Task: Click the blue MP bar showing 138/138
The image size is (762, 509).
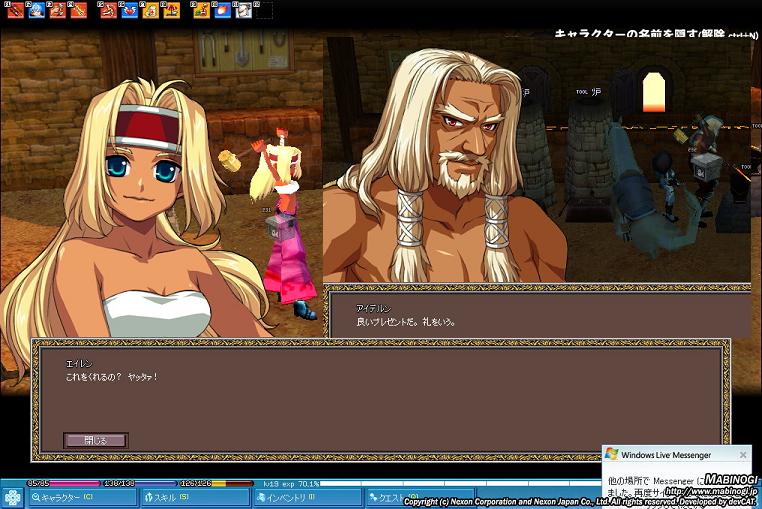Action: tap(140, 483)
